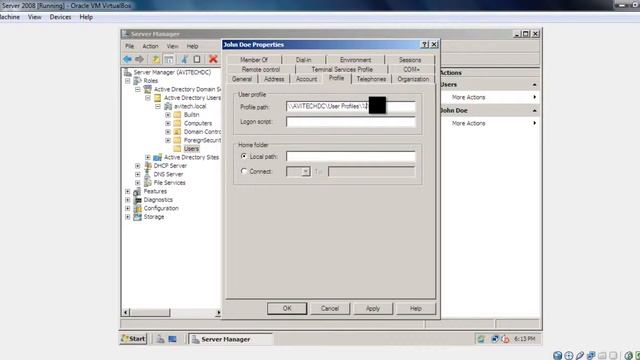Image resolution: width=640 pixels, height=360 pixels.
Task: Click the DHCP Server role icon
Action: tap(148, 166)
